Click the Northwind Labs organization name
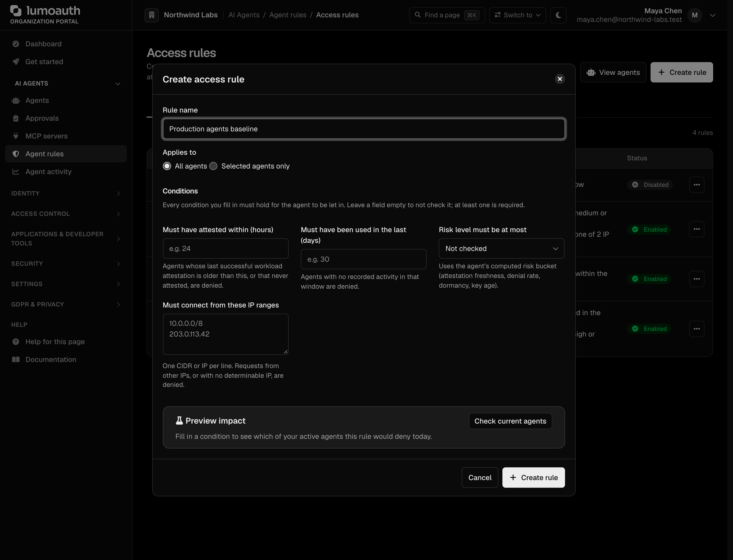This screenshot has width=733, height=560. pos(191,15)
